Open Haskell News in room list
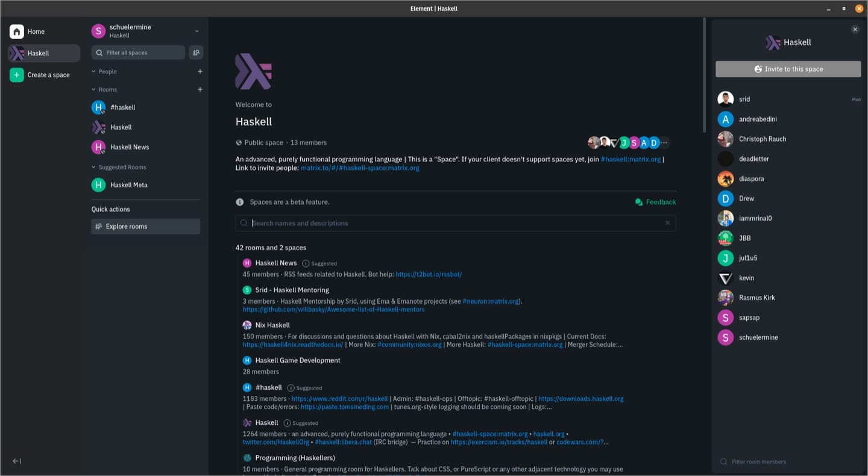The image size is (868, 476). [x=146, y=147]
